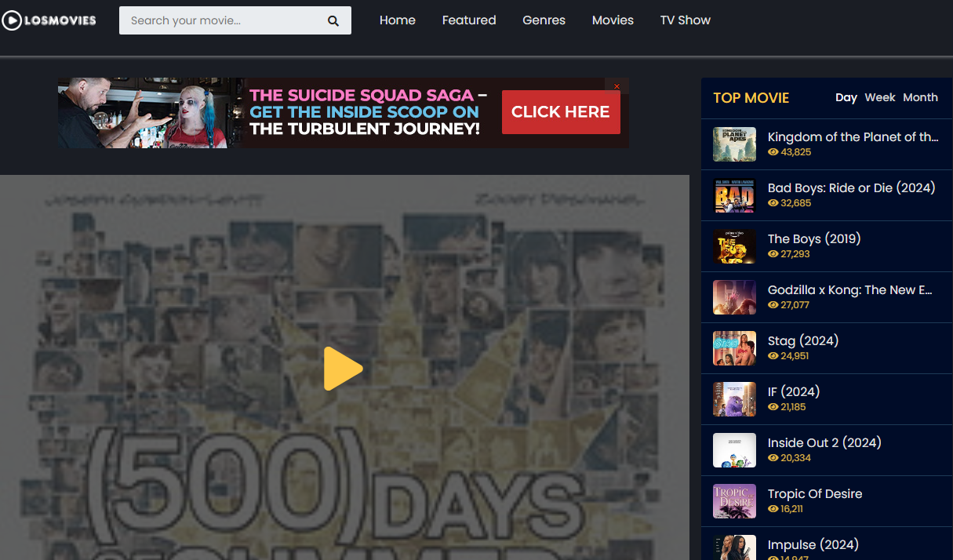Click the eye icon beside 21,185 views

pyautogui.click(x=773, y=407)
